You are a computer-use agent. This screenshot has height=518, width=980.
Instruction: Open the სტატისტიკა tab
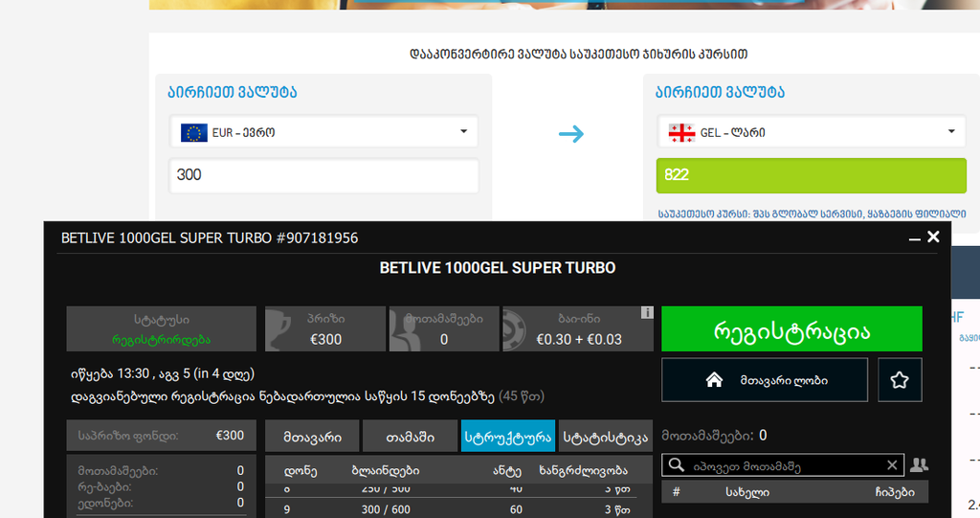606,437
